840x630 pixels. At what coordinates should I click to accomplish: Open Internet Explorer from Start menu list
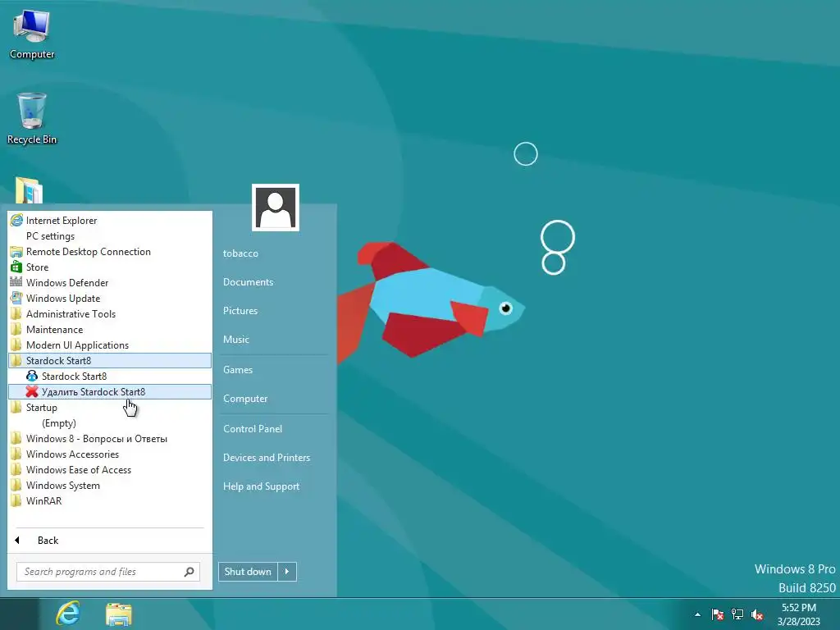[x=110, y=220]
